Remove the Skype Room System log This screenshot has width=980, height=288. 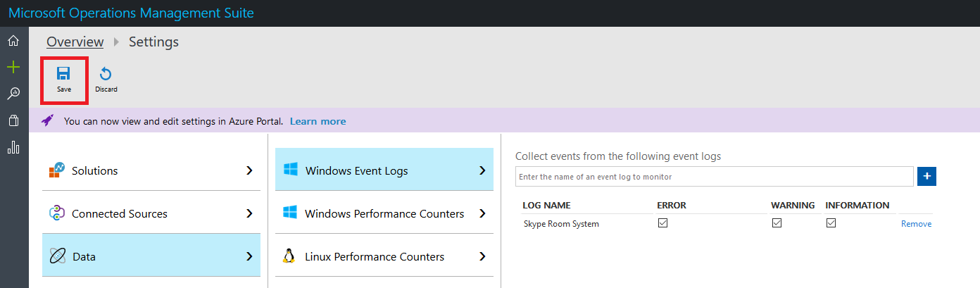click(x=916, y=224)
